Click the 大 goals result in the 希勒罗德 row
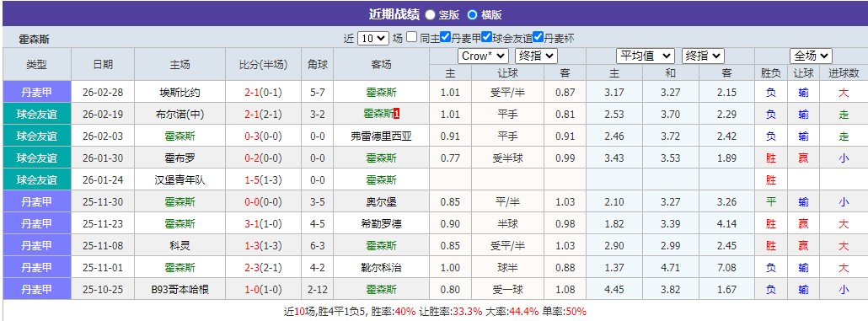This screenshot has width=868, height=321. tap(843, 223)
